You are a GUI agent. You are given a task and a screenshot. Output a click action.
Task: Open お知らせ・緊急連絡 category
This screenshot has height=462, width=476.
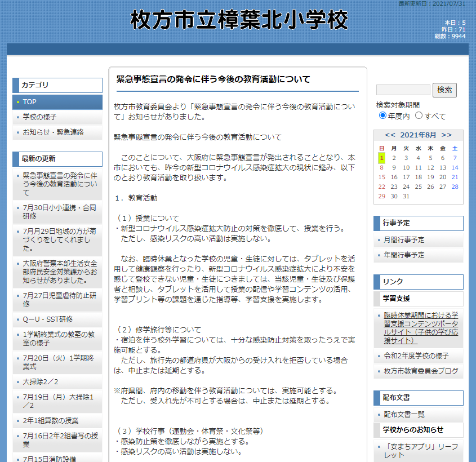57,132
